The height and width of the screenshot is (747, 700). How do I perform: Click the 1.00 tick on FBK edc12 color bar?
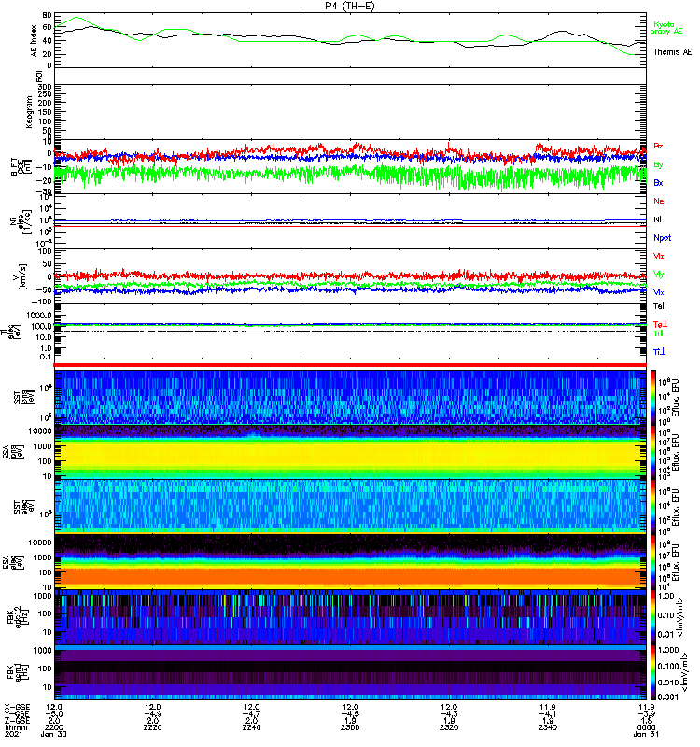pyautogui.click(x=666, y=596)
